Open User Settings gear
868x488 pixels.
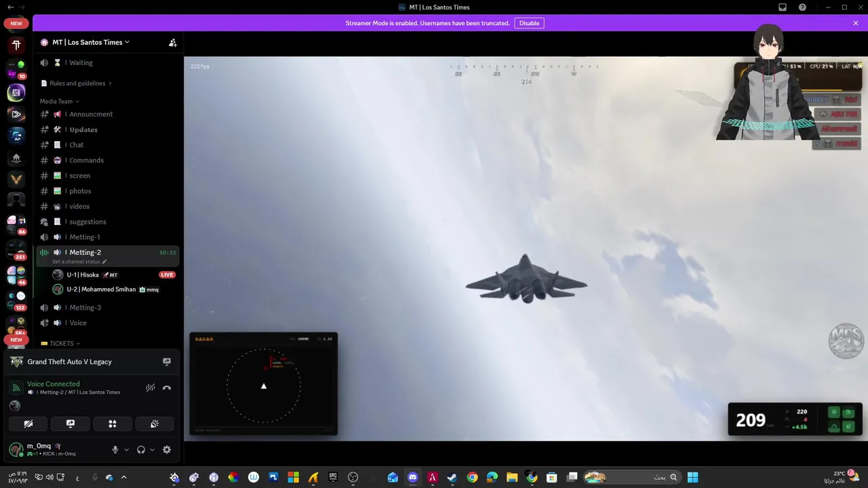click(x=167, y=449)
